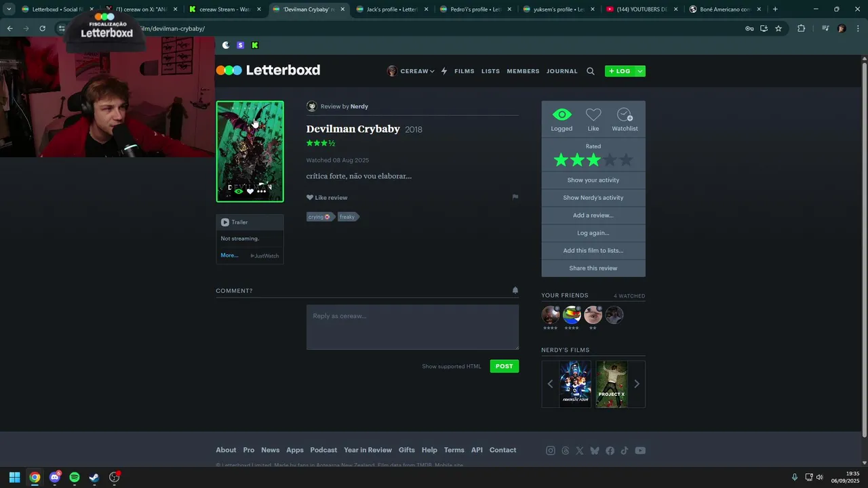Open Spotify from the taskbar
868x488 pixels.
[x=75, y=477]
